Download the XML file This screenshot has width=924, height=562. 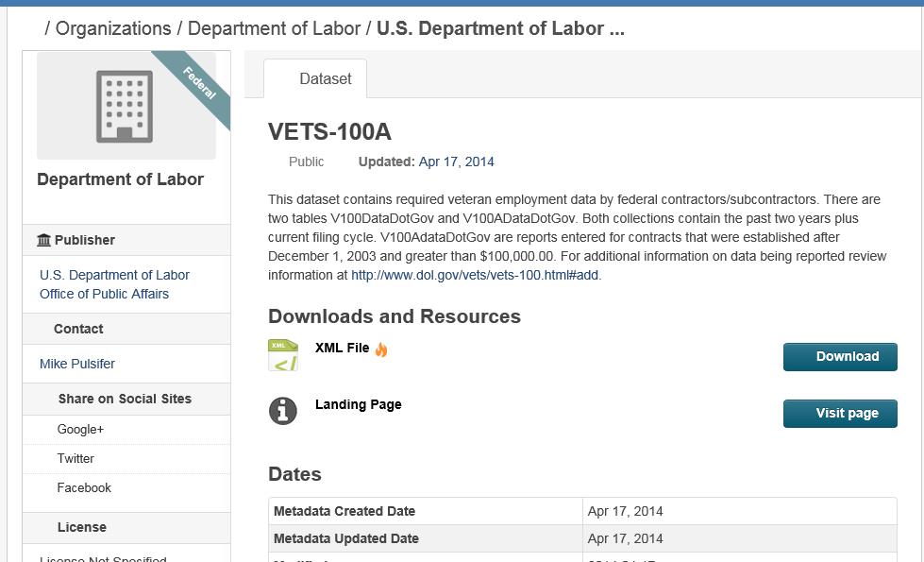point(839,356)
